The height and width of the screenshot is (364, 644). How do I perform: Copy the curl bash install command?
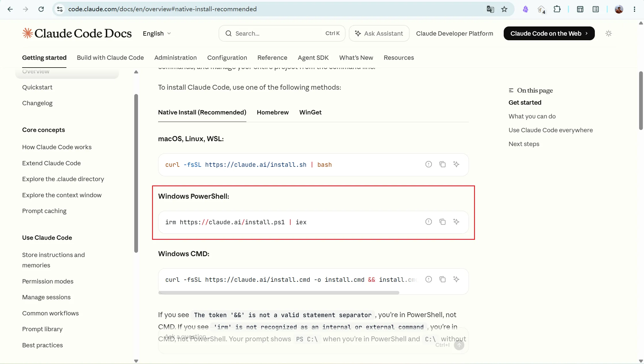tap(442, 164)
